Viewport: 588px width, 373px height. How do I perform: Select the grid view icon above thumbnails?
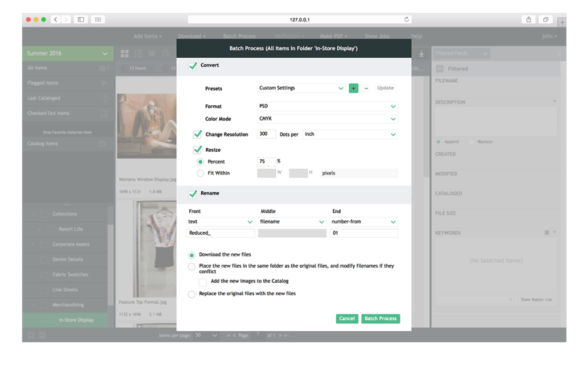[124, 53]
